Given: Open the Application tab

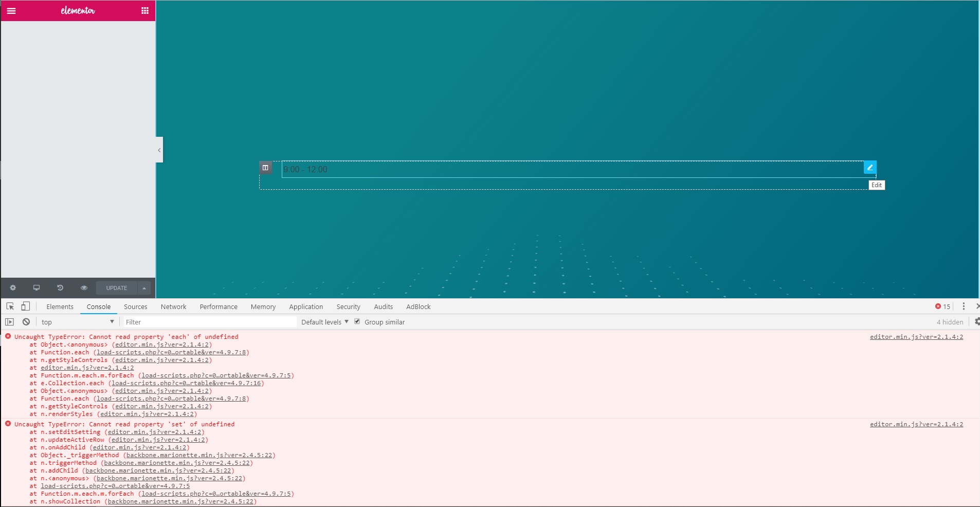Looking at the screenshot, I should (x=306, y=307).
